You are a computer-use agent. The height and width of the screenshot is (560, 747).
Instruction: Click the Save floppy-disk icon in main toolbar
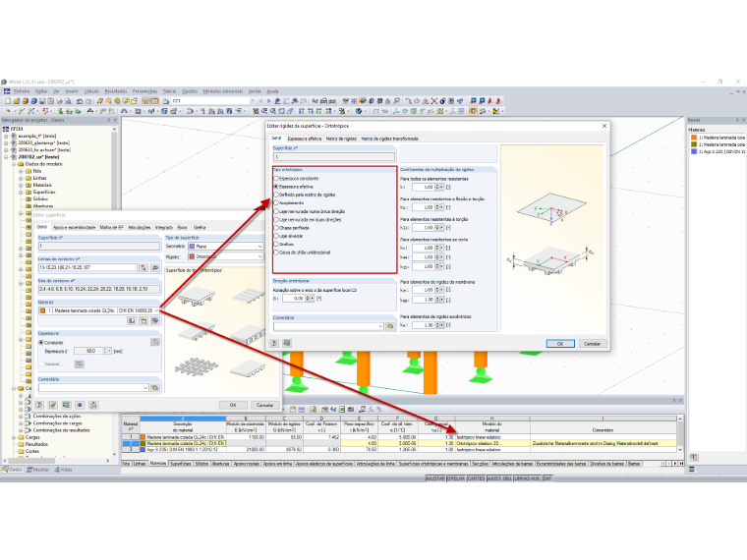pos(42,101)
